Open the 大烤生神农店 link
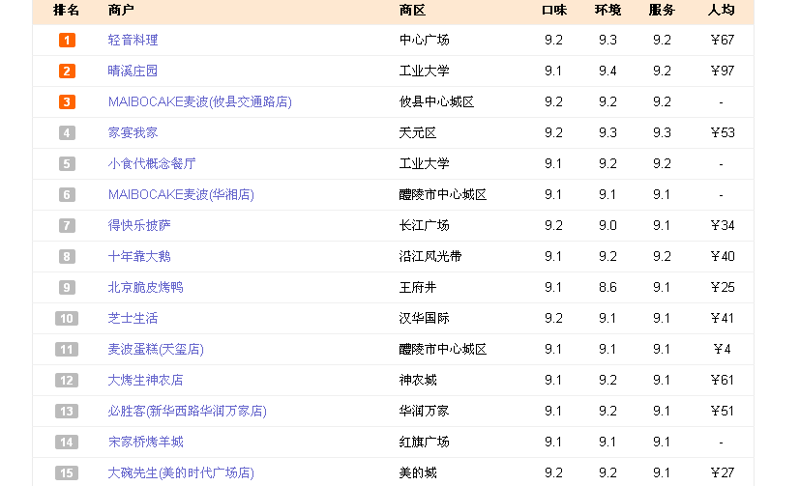The image size is (800, 486). point(145,380)
